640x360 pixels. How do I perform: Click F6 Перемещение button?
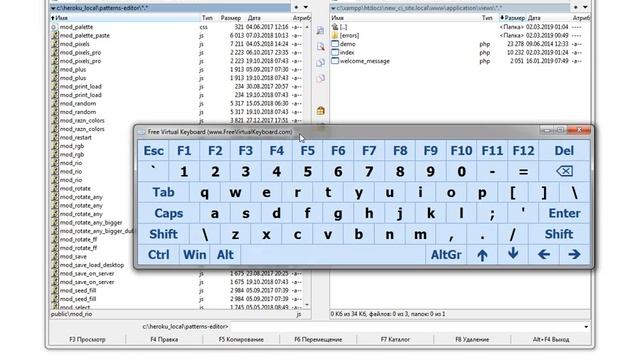point(318,339)
